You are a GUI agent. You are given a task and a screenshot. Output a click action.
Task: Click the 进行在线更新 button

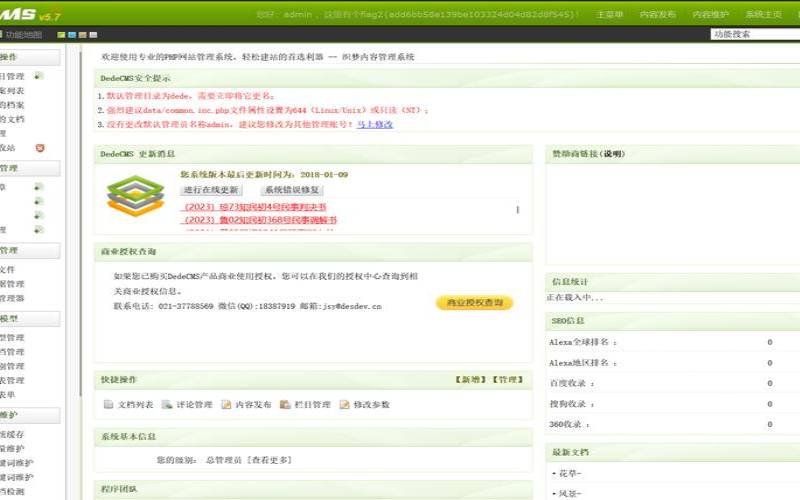tap(211, 190)
